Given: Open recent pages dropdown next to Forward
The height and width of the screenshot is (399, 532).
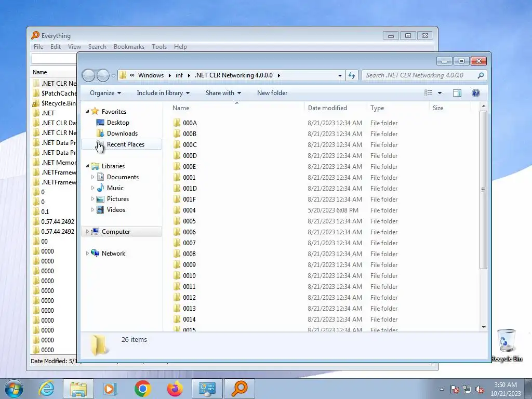Looking at the screenshot, I should [x=113, y=76].
